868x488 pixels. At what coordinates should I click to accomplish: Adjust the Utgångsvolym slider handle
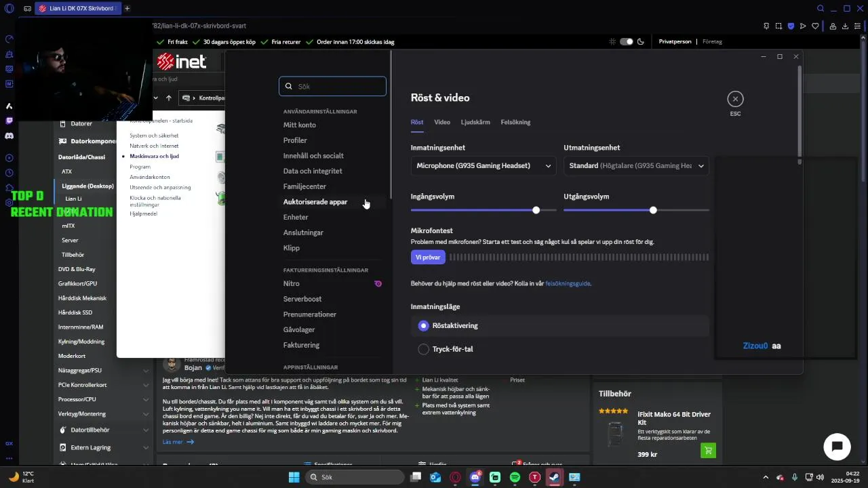653,210
